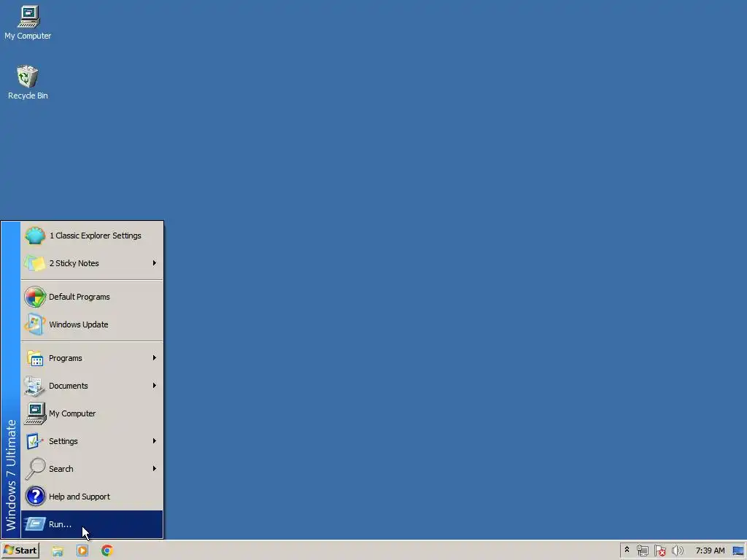Screen dimensions: 747x560
Task: Click the Default Programs icon
Action: pyautogui.click(x=35, y=297)
